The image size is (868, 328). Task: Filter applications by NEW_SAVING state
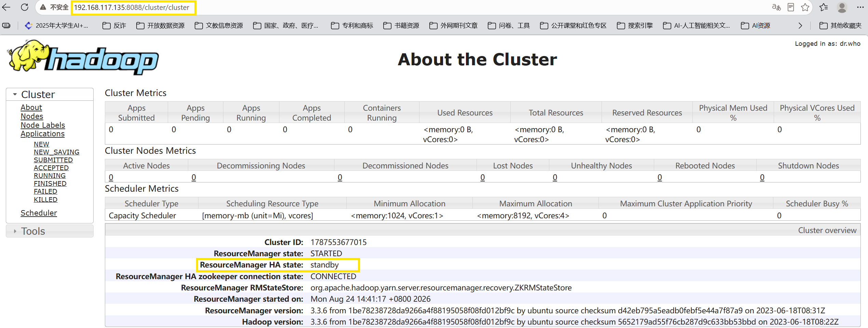pyautogui.click(x=56, y=152)
